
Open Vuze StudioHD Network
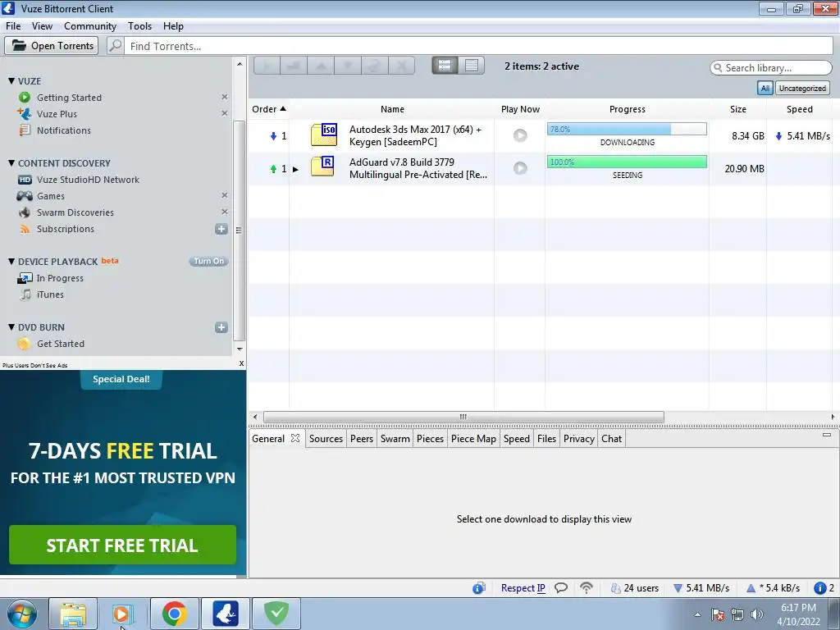88,180
